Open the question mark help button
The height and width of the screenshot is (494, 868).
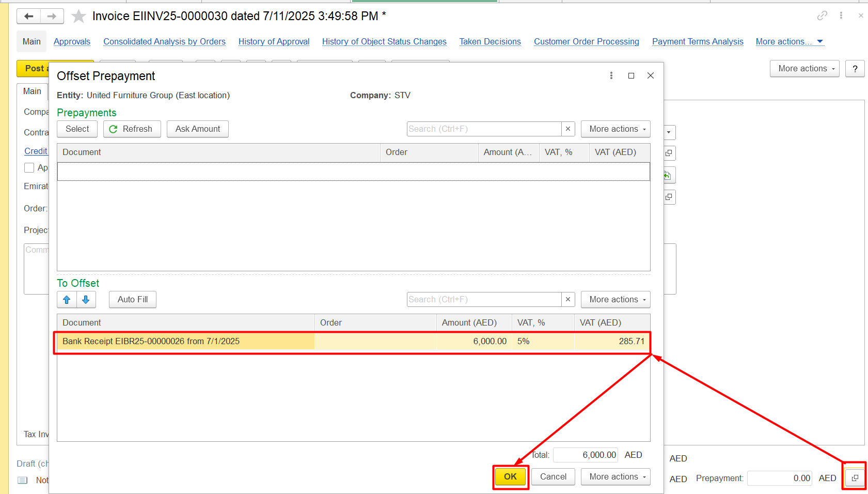[855, 69]
